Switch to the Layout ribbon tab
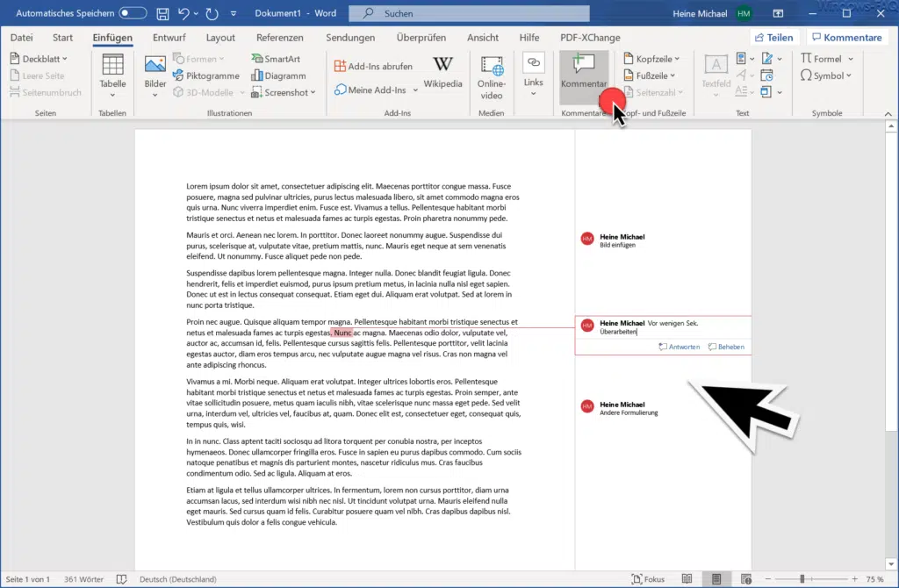 pyautogui.click(x=220, y=37)
